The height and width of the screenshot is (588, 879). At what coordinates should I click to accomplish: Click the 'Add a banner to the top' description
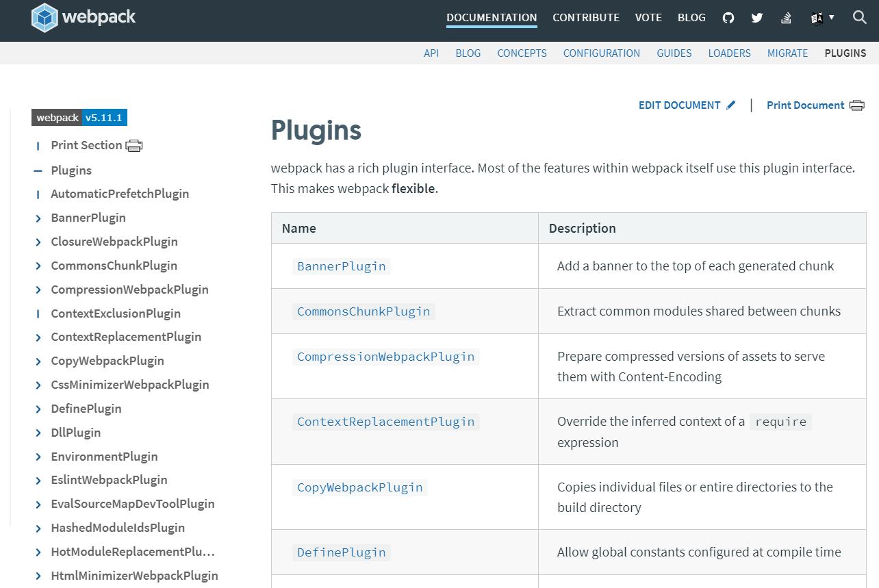696,266
